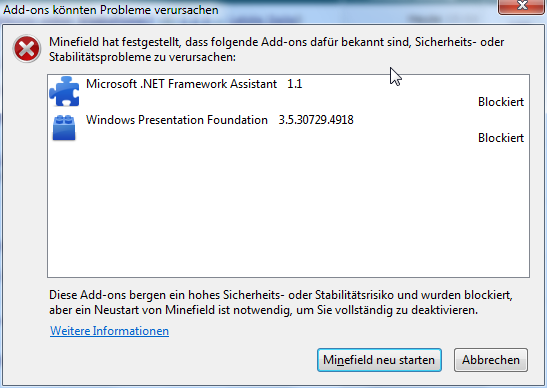The width and height of the screenshot is (547, 388).
Task: Select the Windows Presentation Foundation entry
Action: 288,129
